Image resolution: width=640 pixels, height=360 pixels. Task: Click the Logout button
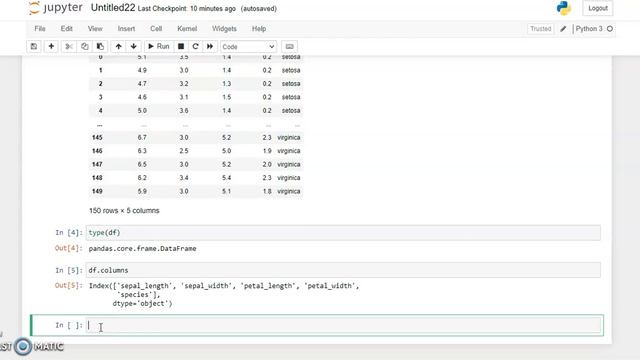click(x=598, y=8)
